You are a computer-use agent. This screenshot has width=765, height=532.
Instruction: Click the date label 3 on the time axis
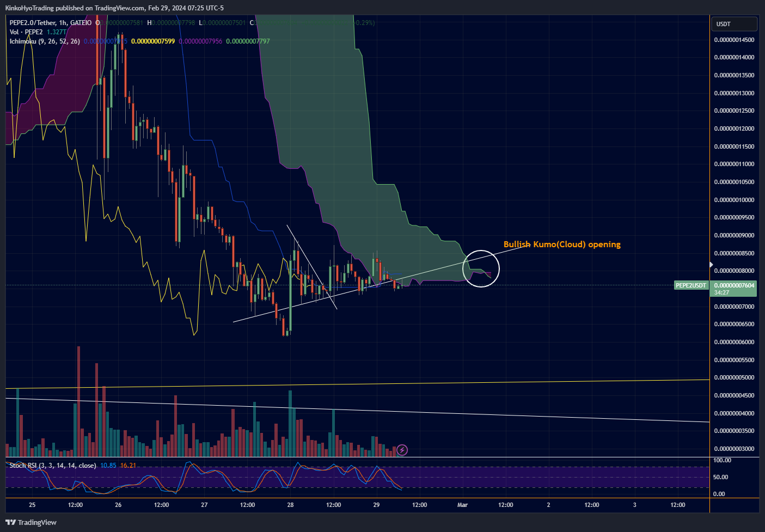coord(634,505)
